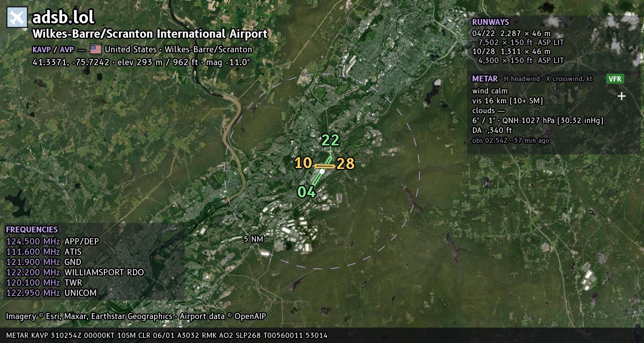The image size is (644, 343).
Task: Select the runway 22 label
Action: coord(331,140)
